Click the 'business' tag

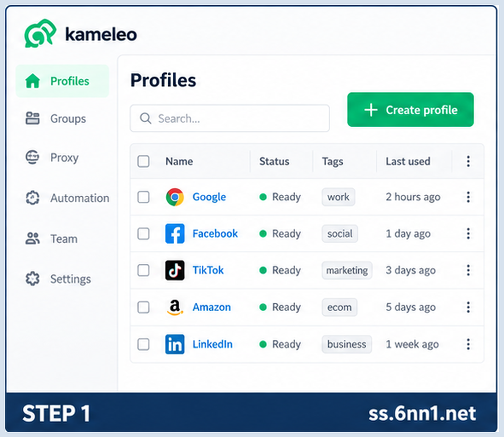coord(347,344)
